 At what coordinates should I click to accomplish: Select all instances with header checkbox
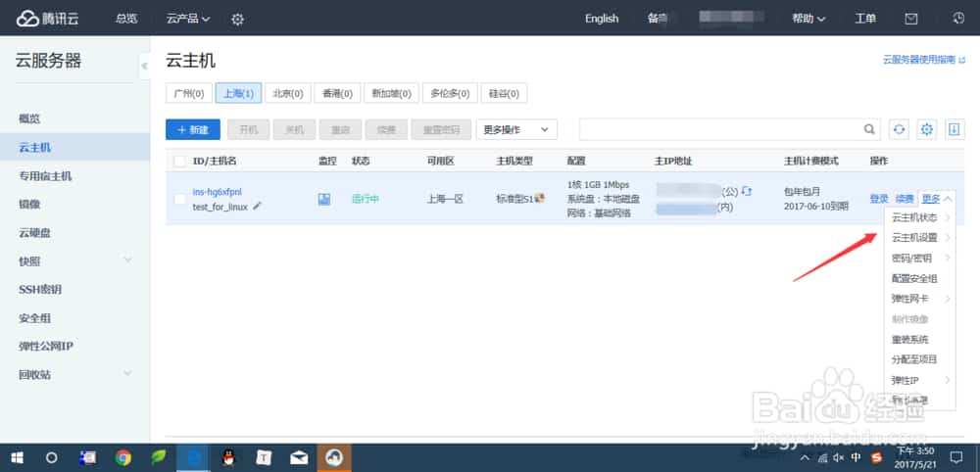[179, 161]
